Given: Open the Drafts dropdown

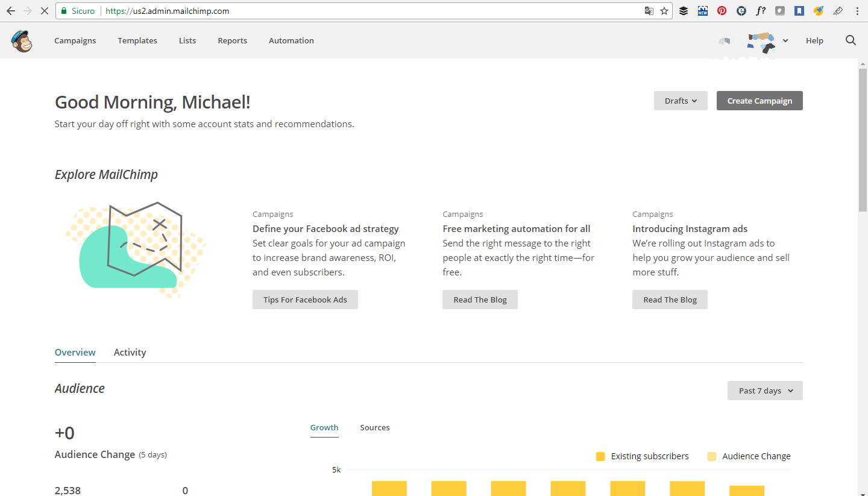Looking at the screenshot, I should 681,101.
